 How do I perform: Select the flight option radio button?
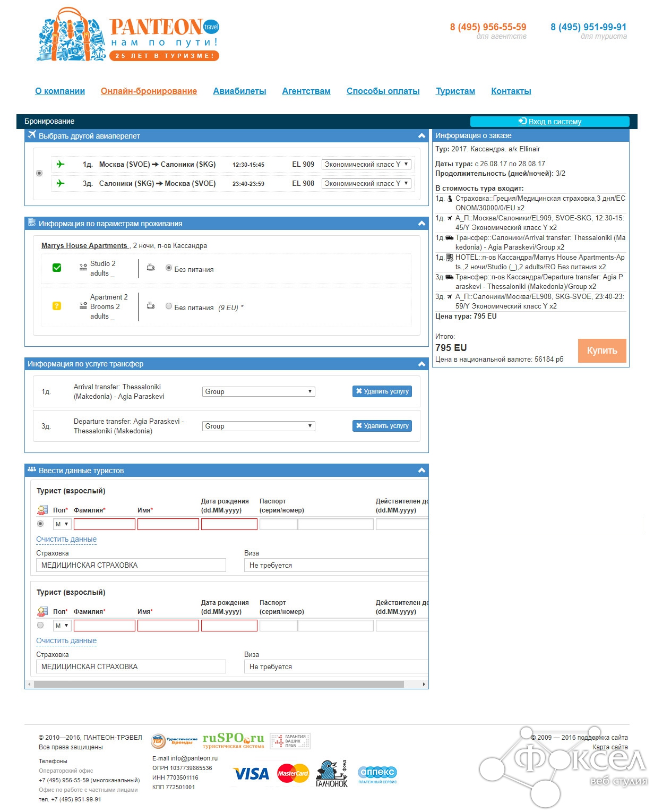click(x=39, y=173)
